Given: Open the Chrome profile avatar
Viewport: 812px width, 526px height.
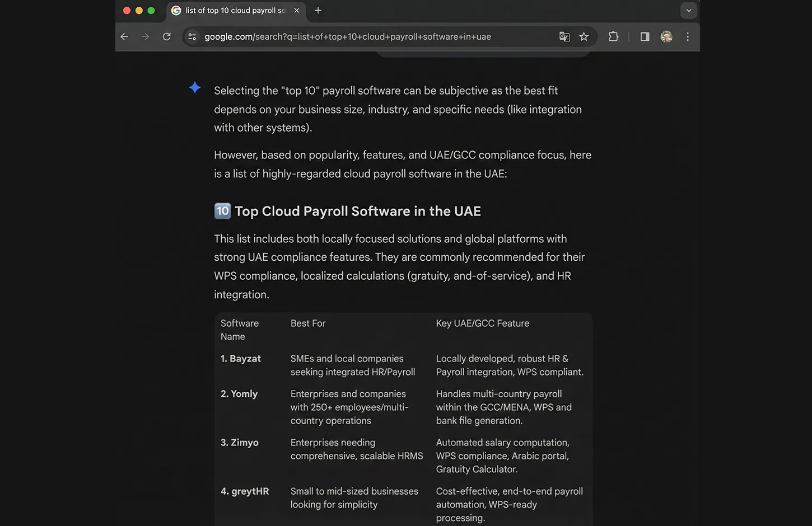Looking at the screenshot, I should 666,37.
